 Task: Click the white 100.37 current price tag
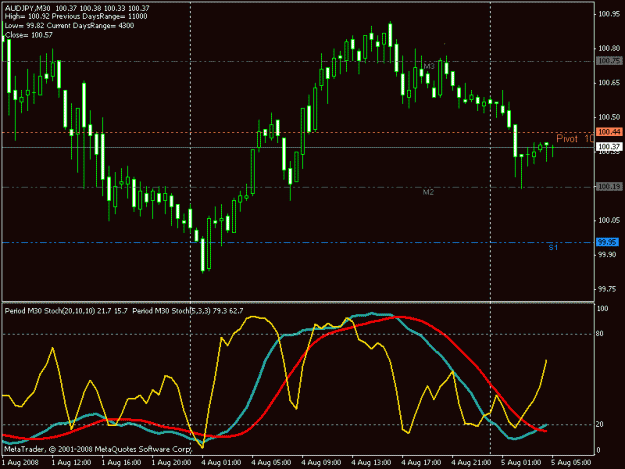pyautogui.click(x=609, y=147)
